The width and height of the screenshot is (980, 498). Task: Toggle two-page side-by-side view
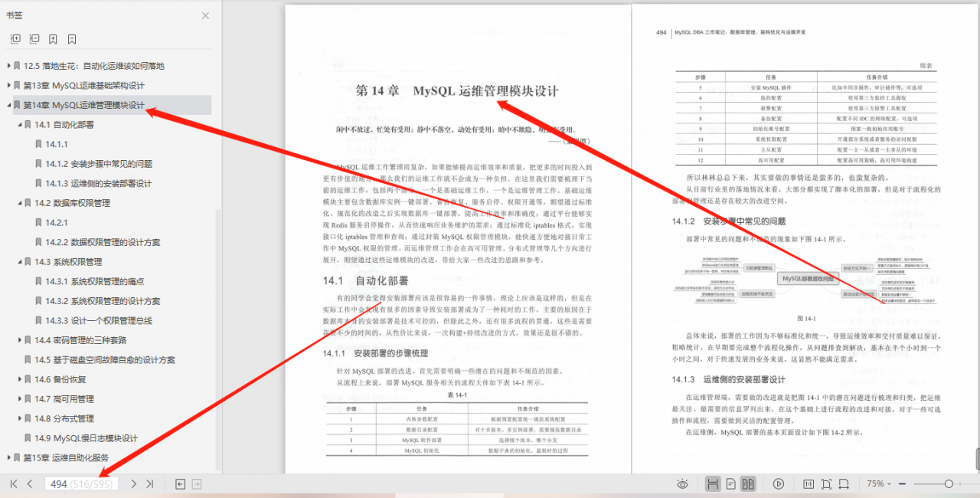tap(749, 483)
